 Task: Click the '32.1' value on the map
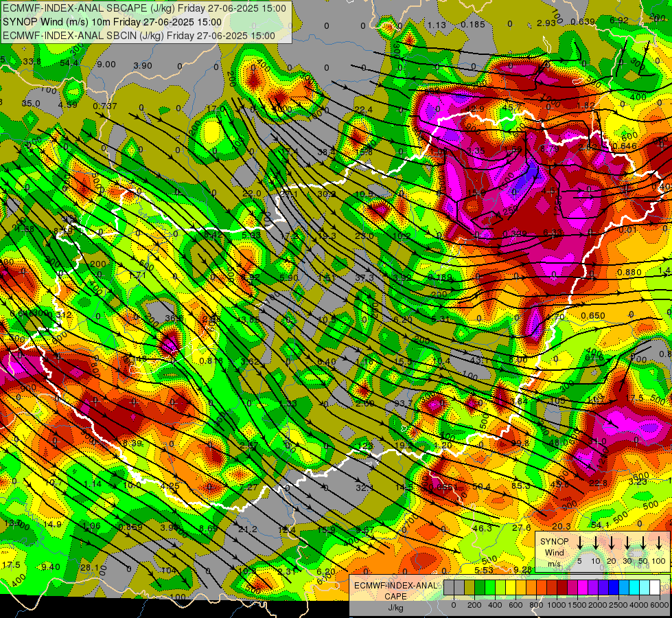pos(364,488)
